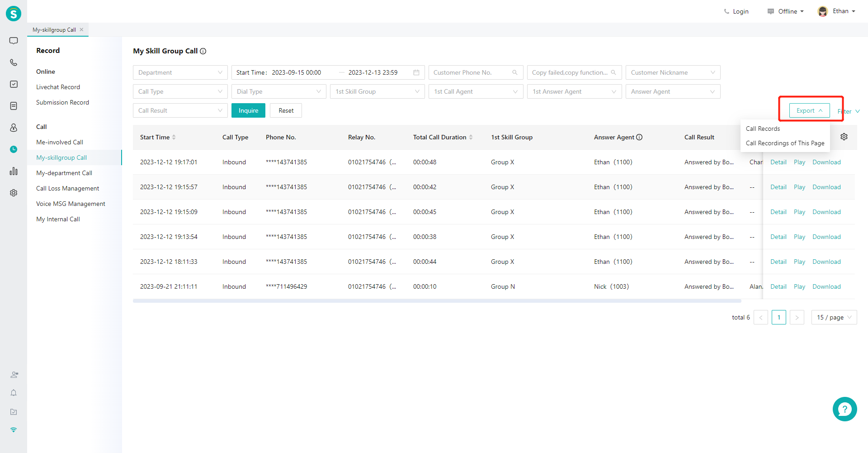Expand the 1st Answer Agent dropdown

point(575,91)
